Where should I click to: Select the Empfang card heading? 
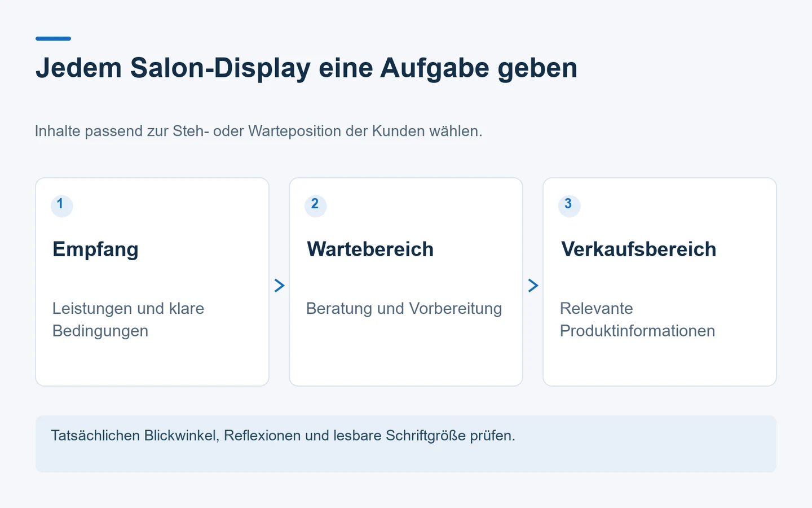(95, 249)
